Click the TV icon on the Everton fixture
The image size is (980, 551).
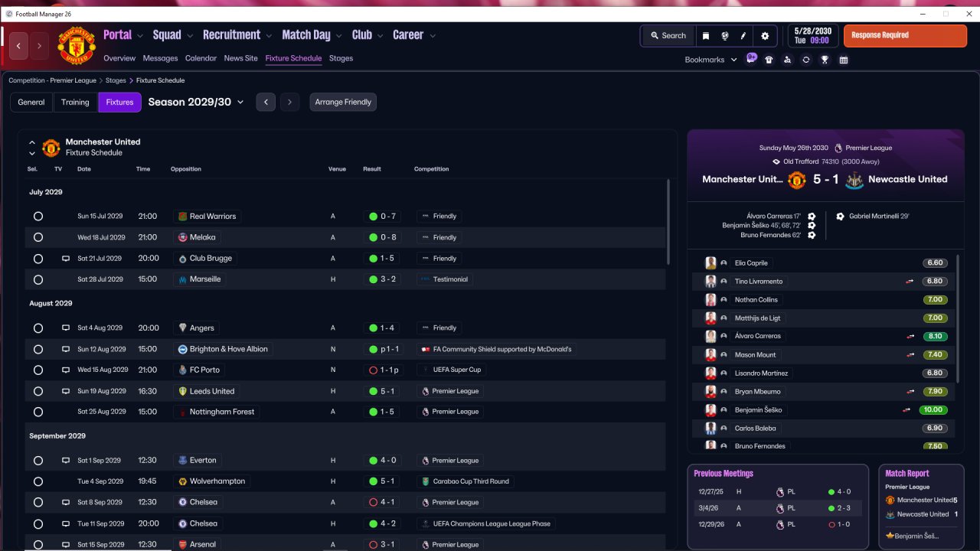66,461
